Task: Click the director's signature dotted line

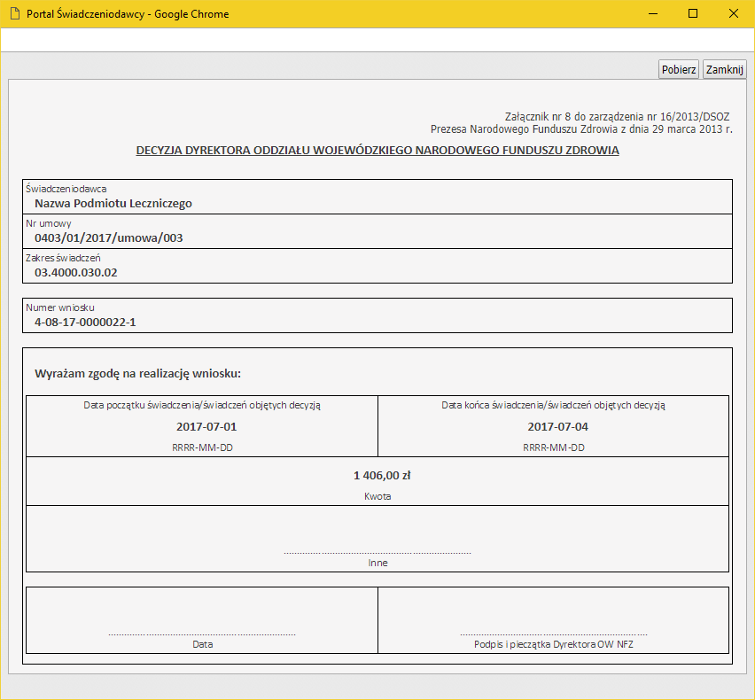Action: tap(553, 634)
